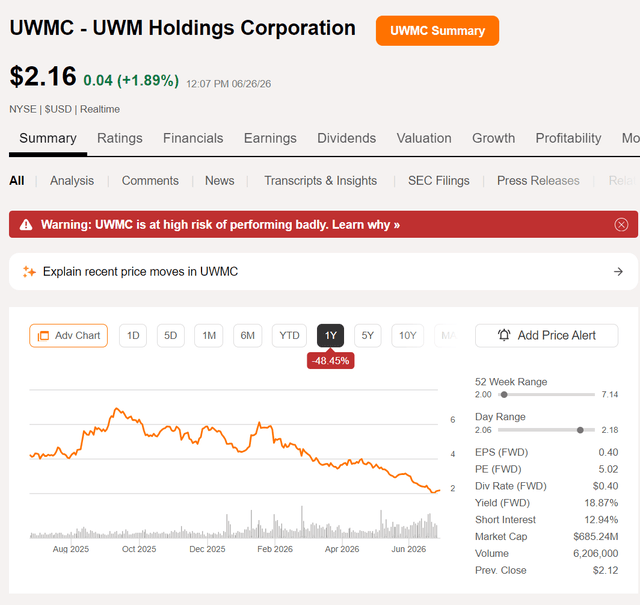Switch chart to YTD range
The width and height of the screenshot is (640, 605).
tap(289, 336)
